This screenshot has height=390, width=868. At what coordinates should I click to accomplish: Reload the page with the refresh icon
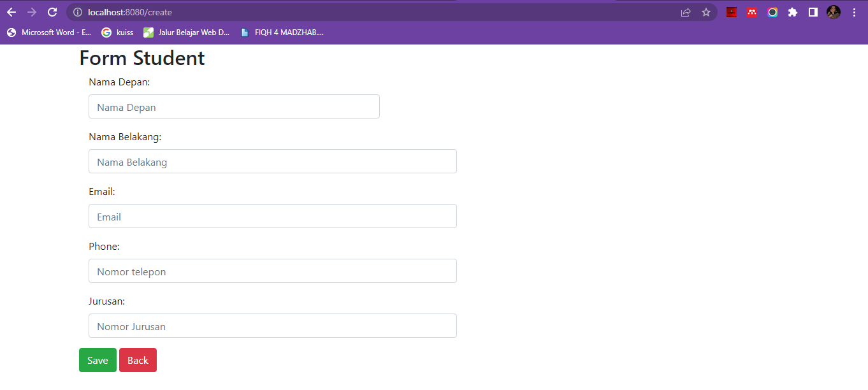pyautogui.click(x=52, y=11)
